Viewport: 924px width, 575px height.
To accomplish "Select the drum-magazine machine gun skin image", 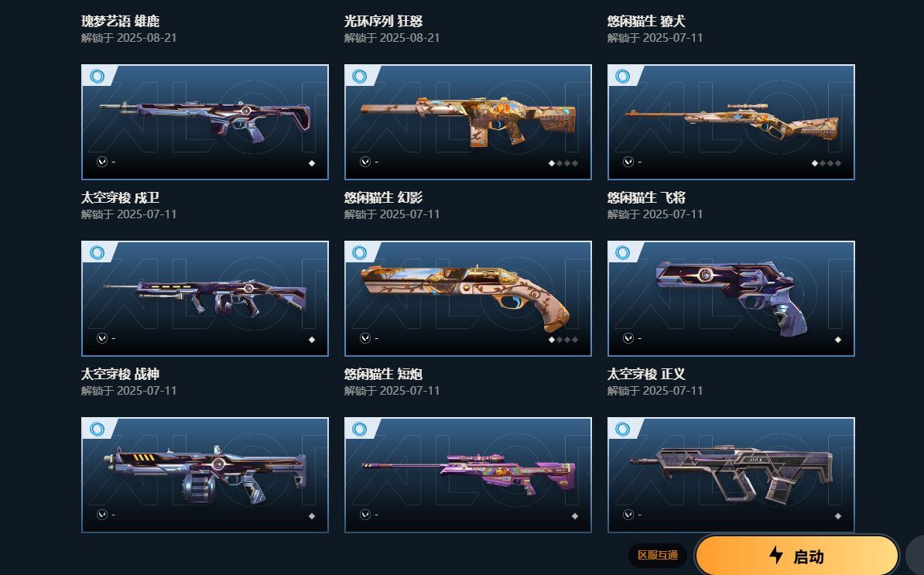I will point(205,474).
